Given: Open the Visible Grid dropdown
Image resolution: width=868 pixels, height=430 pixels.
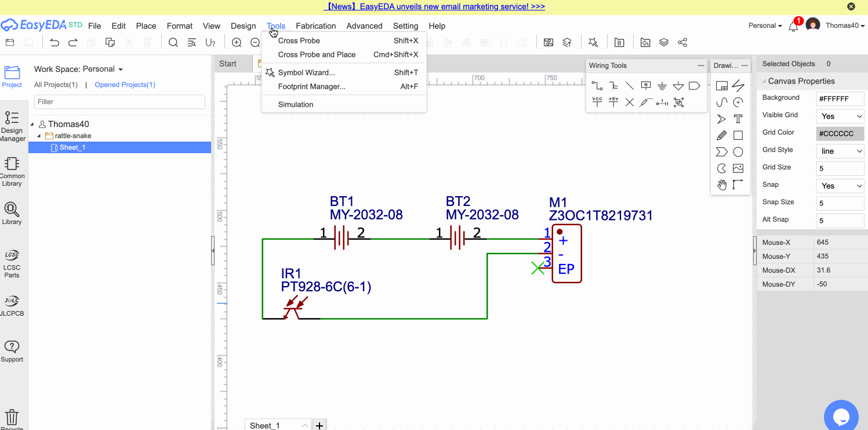Looking at the screenshot, I should point(840,116).
